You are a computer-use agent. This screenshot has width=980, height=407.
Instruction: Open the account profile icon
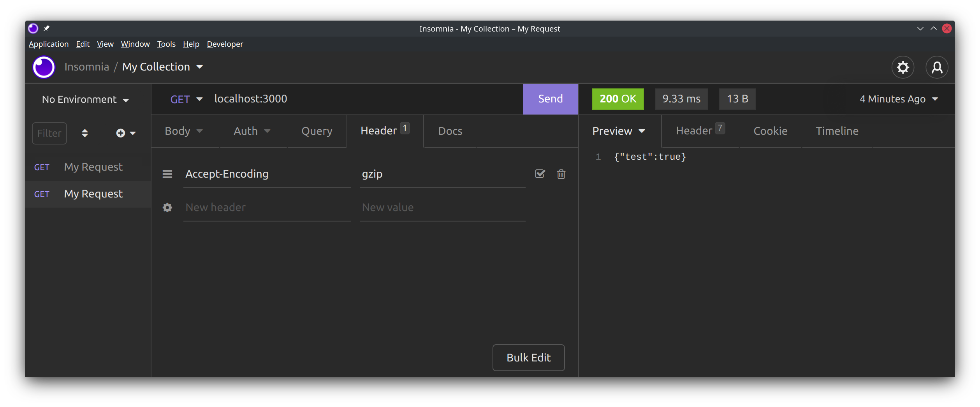[x=937, y=67]
